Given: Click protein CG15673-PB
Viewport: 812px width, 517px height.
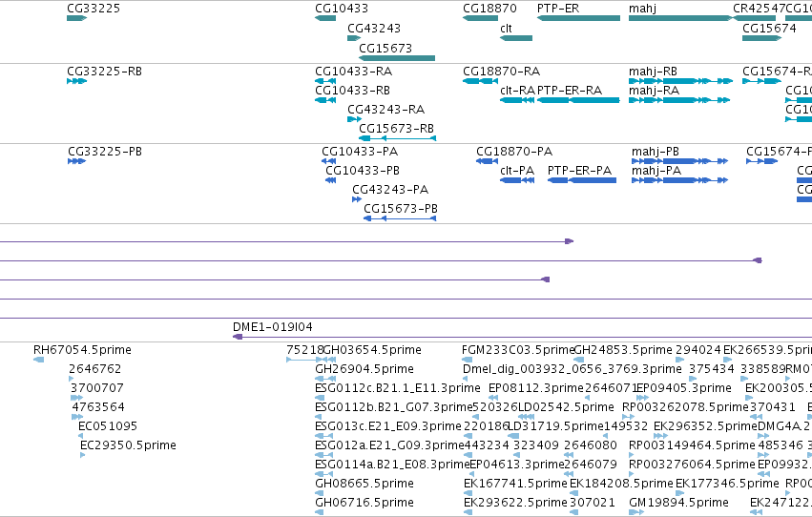Looking at the screenshot, I should (401, 209).
